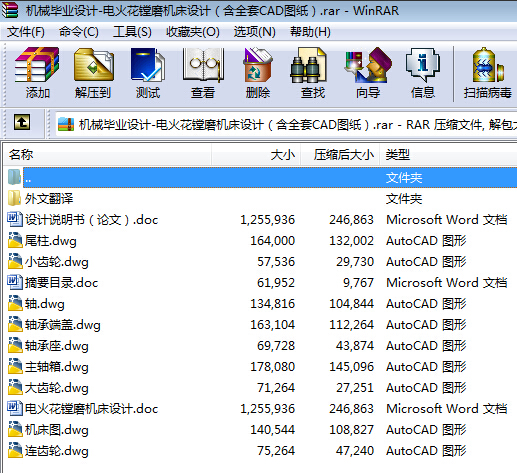Open the 命令(C) menu

[x=79, y=32]
